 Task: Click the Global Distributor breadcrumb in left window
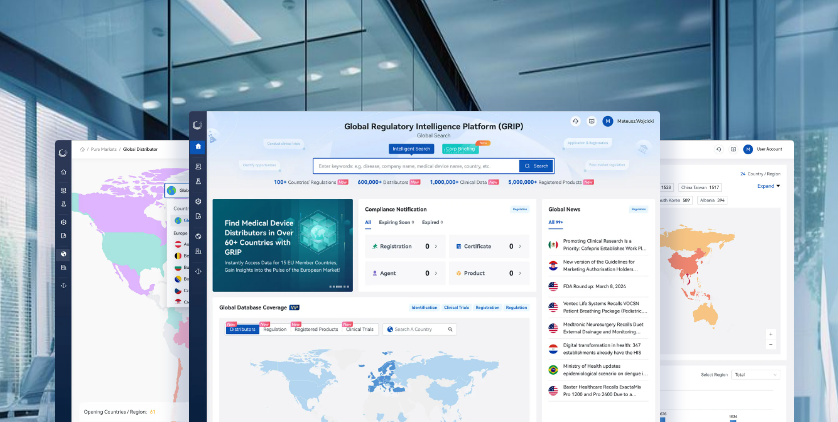click(x=140, y=150)
